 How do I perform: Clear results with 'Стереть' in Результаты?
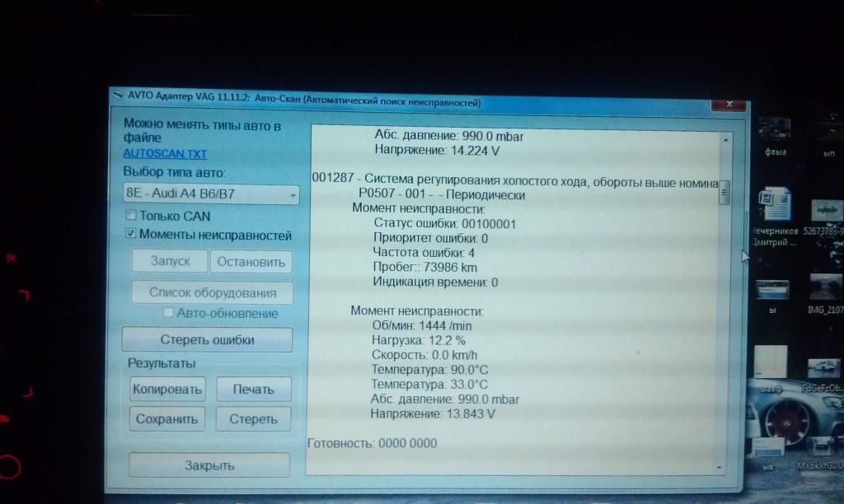[254, 418]
